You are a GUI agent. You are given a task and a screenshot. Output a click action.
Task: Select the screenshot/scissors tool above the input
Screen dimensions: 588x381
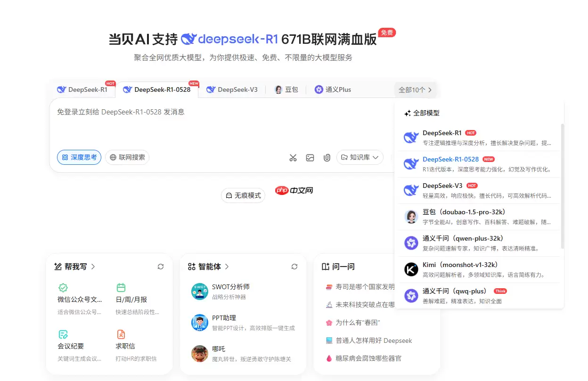[x=293, y=157]
